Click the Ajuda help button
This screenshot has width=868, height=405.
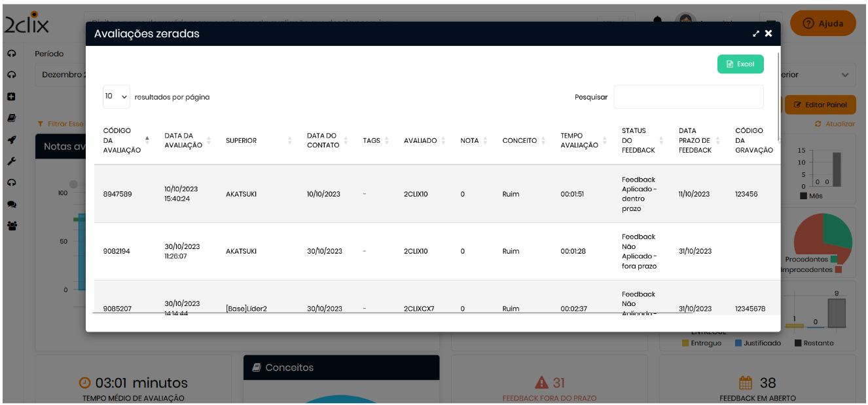click(x=823, y=24)
